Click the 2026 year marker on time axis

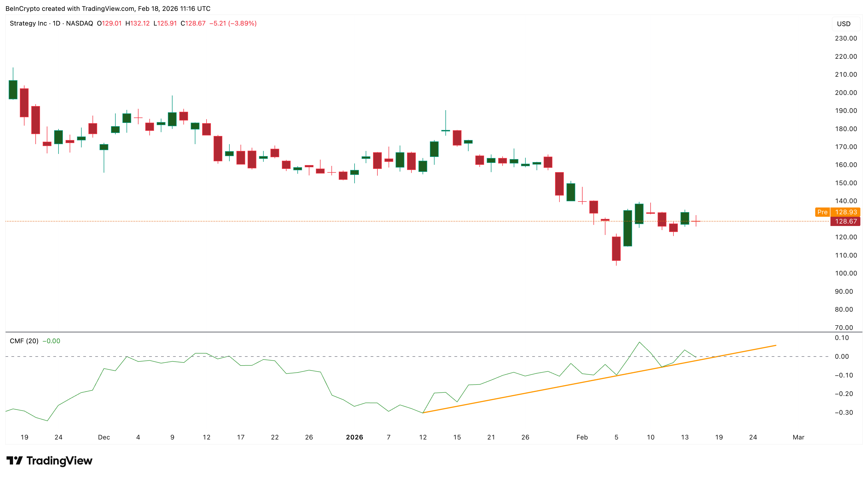pyautogui.click(x=354, y=437)
